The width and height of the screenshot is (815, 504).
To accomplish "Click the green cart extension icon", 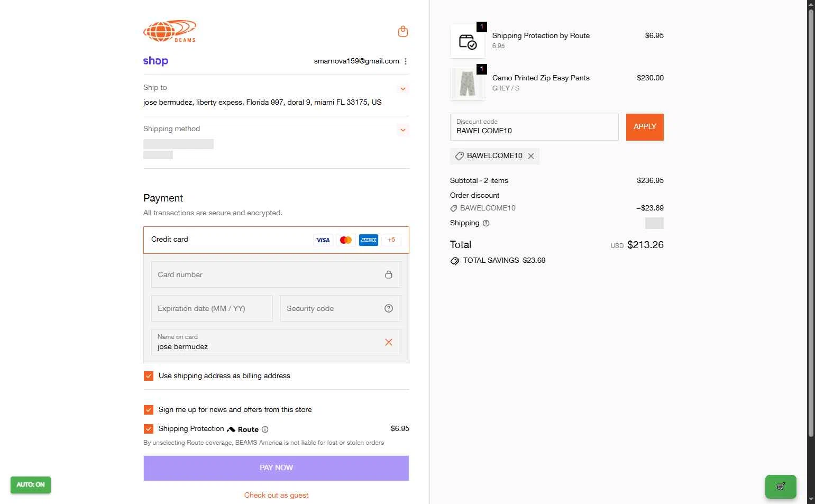I will click(x=781, y=487).
